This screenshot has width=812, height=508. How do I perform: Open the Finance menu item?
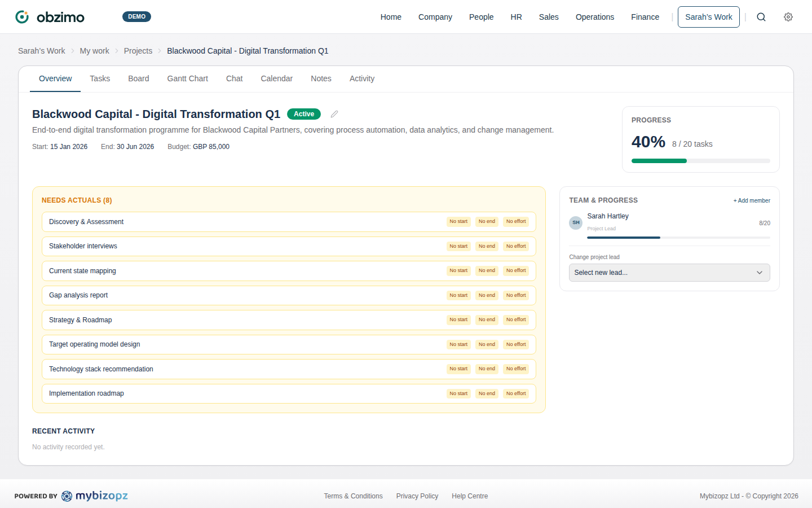(x=645, y=17)
